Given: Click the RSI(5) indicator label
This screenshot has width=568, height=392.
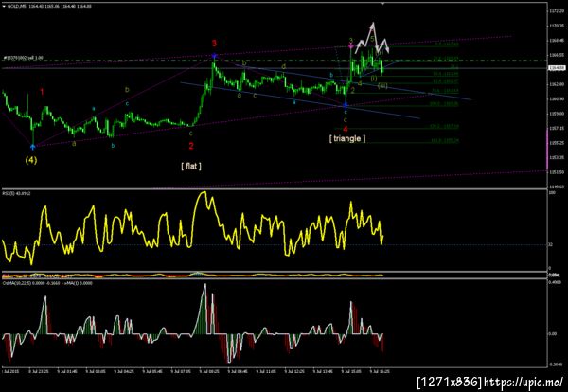Looking at the screenshot, I should click(x=17, y=193).
